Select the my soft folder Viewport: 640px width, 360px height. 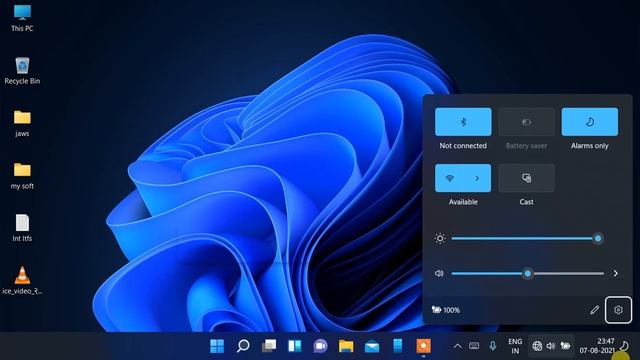22,176
